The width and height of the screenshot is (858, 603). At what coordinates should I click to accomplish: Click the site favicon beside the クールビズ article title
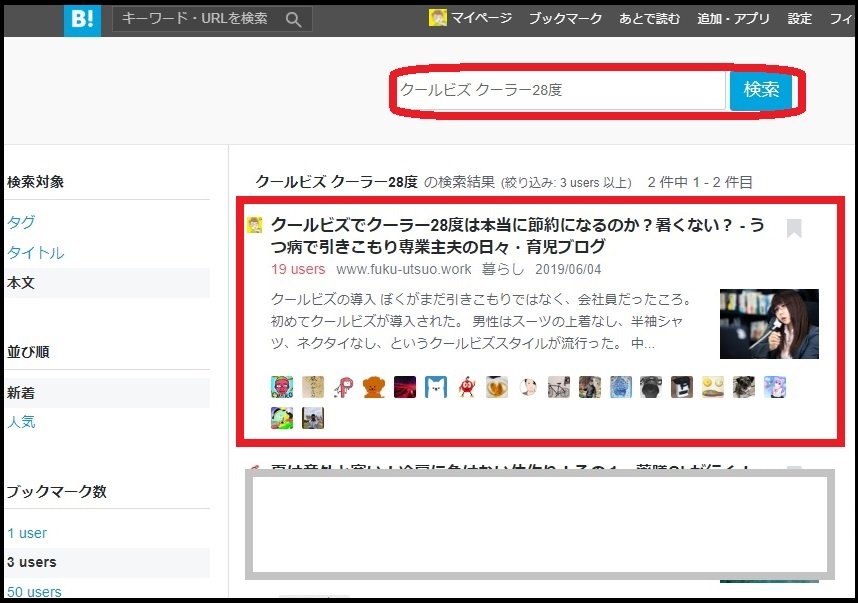[254, 225]
